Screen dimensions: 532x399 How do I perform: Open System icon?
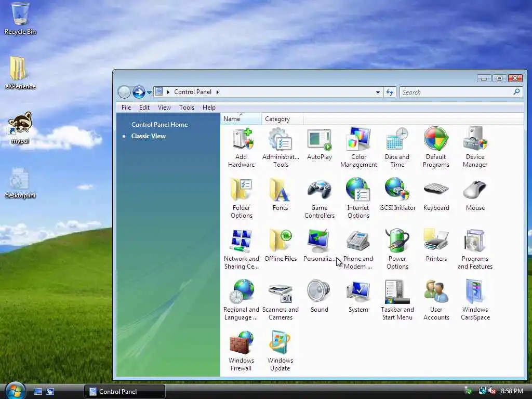point(358,296)
